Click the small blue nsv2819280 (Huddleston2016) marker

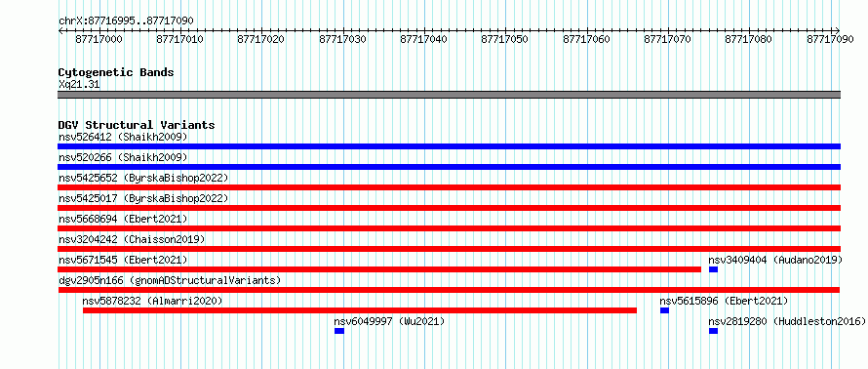click(713, 331)
